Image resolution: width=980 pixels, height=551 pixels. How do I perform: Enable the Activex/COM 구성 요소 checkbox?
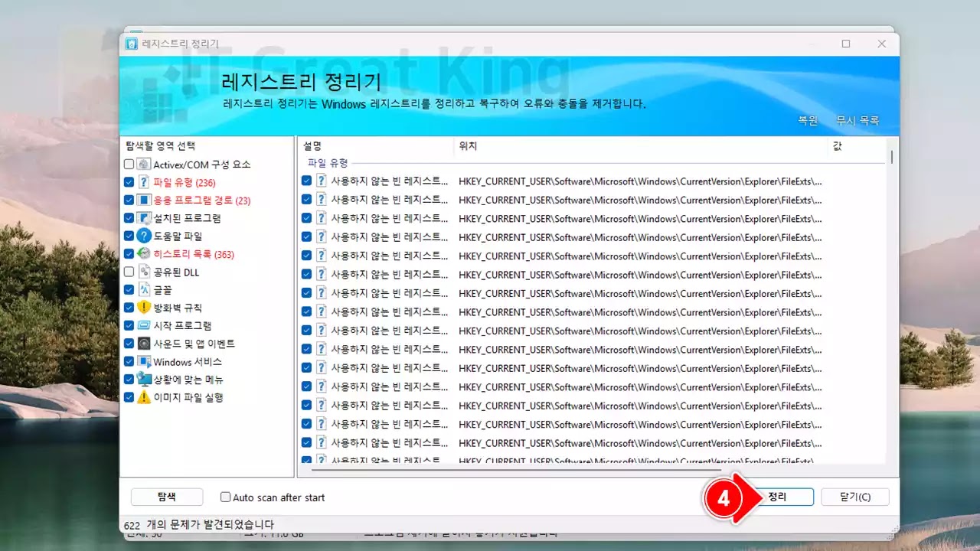[129, 165]
